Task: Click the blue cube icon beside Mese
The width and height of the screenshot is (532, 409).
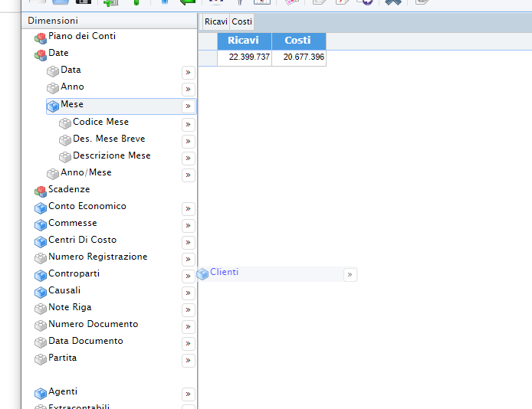Action: (x=52, y=106)
